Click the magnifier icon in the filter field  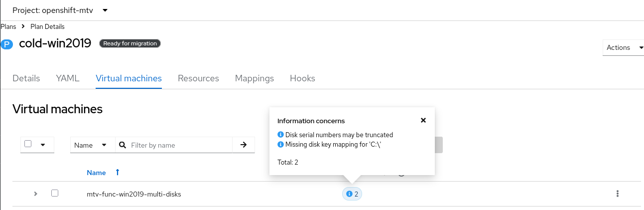tap(123, 145)
